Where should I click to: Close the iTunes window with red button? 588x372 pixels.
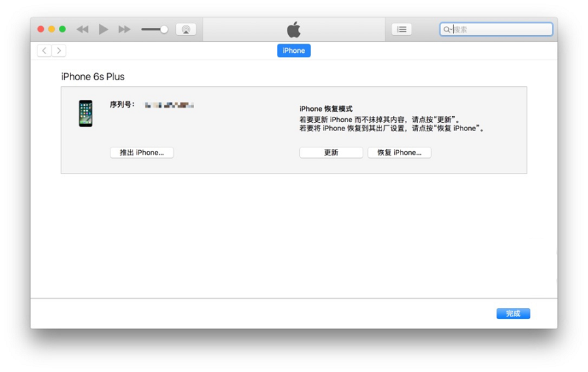pos(41,29)
